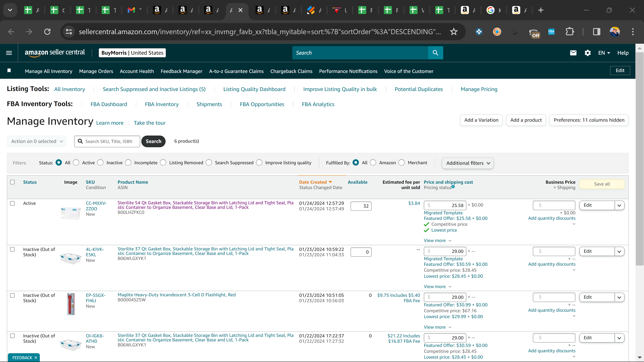644x362 pixels.
Task: Click the 'Off' extension icon in toolbar
Action: pos(534,33)
